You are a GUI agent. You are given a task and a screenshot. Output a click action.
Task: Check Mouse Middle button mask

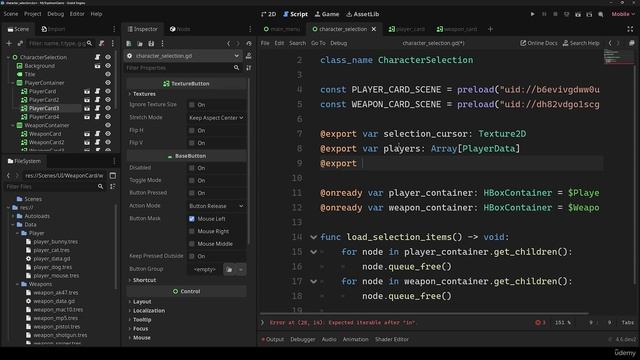[x=192, y=244]
